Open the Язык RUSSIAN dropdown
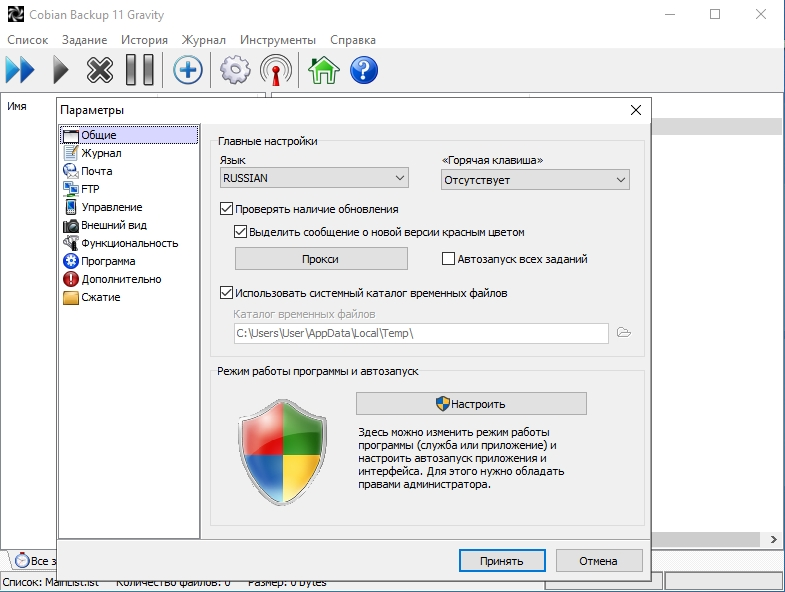The height and width of the screenshot is (592, 785). (x=314, y=178)
